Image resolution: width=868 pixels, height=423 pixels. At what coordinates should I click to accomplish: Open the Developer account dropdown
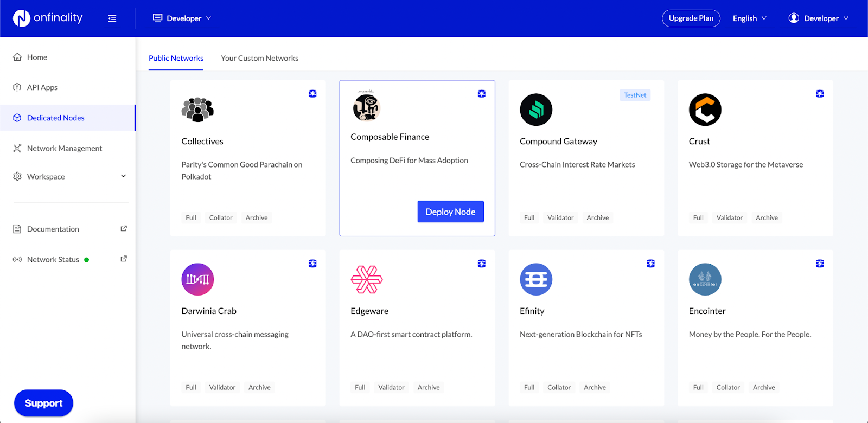819,18
